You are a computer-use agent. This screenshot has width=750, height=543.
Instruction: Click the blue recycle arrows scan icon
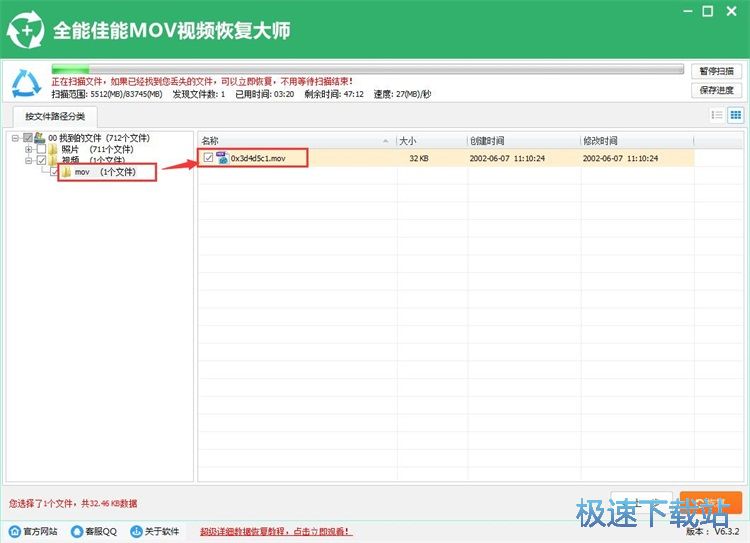pyautogui.click(x=26, y=83)
